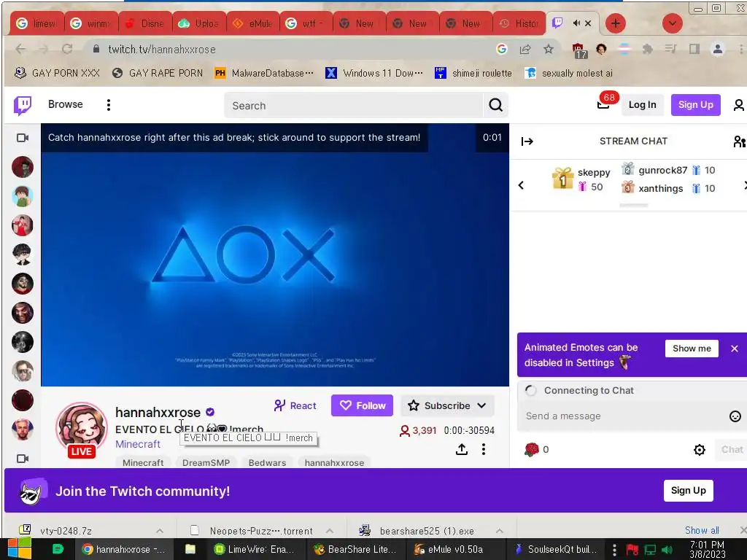Click the Browse link
This screenshot has height=560, width=747.
(x=65, y=104)
